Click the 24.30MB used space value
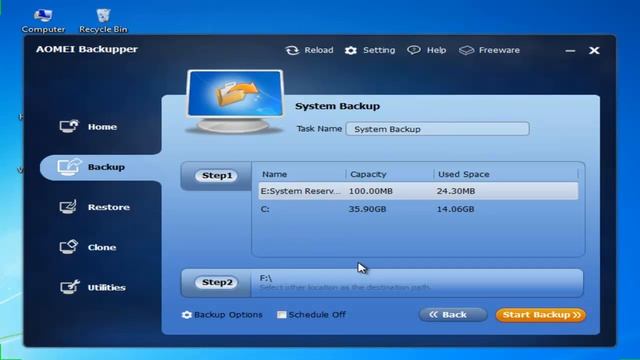This screenshot has height=360, width=640. pos(456,191)
